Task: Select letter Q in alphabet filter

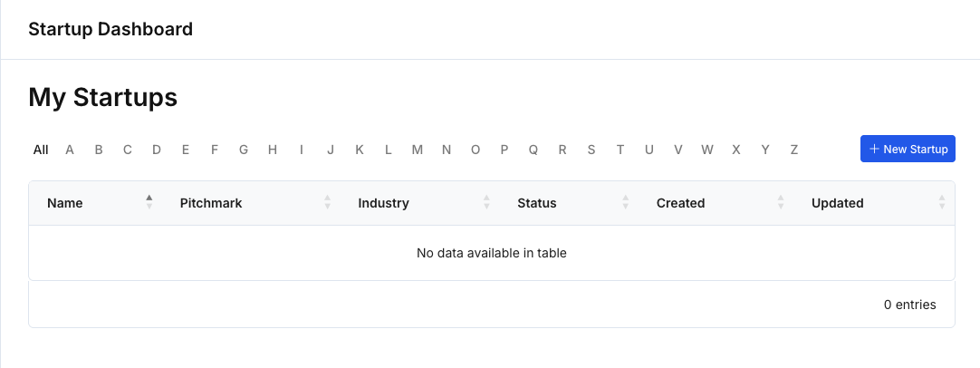Action: [533, 150]
